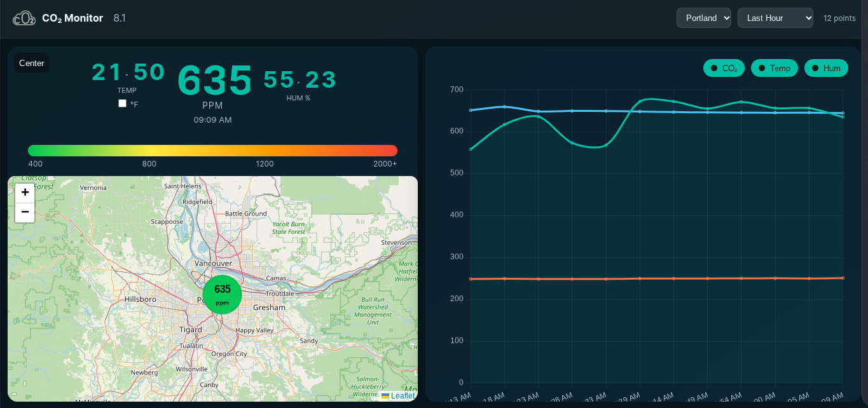Click the CO₂ color scale near the 800 mark
868x408 pixels.
(149, 151)
